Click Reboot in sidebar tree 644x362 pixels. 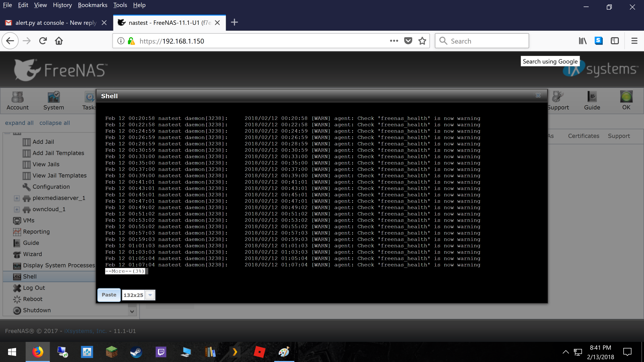click(x=33, y=299)
